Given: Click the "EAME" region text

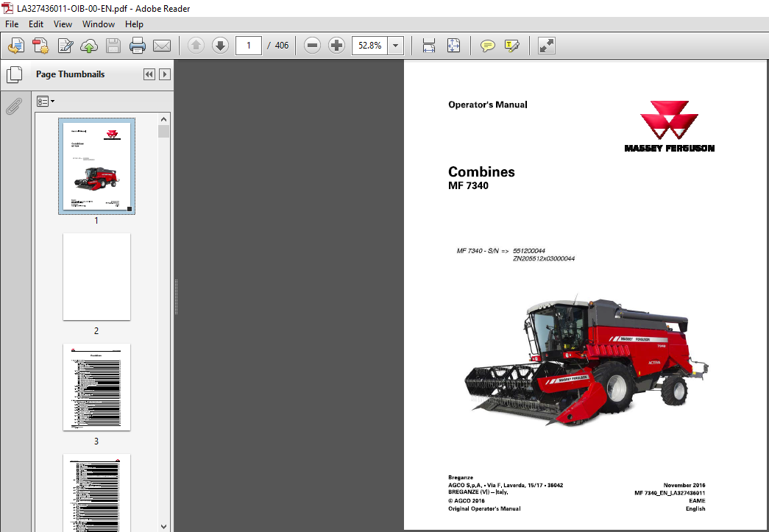Looking at the screenshot, I should point(697,500).
